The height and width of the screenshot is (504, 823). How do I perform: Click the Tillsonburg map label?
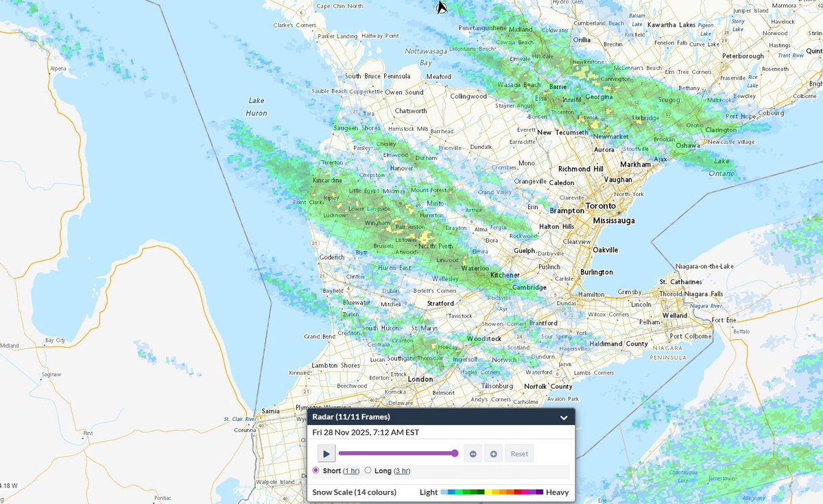(497, 386)
